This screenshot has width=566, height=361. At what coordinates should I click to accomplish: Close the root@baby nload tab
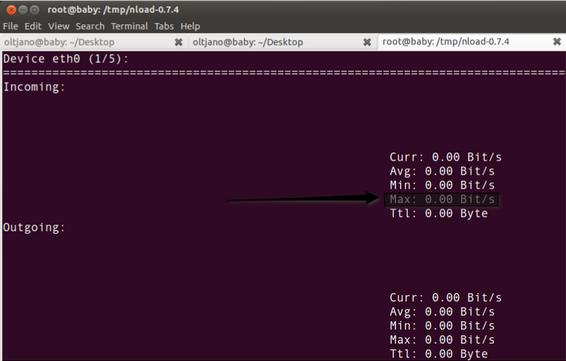tap(557, 42)
